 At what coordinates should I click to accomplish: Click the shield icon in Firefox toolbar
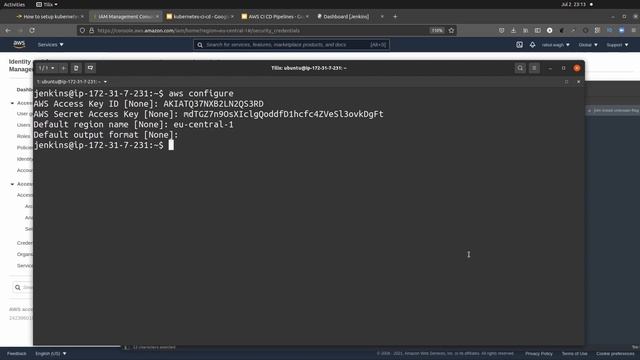502,31
